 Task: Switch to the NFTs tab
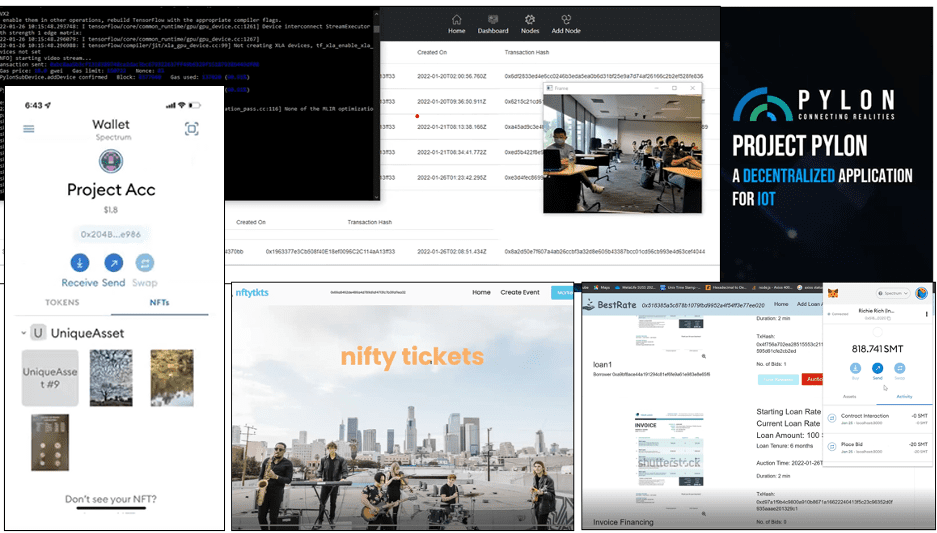point(160,302)
